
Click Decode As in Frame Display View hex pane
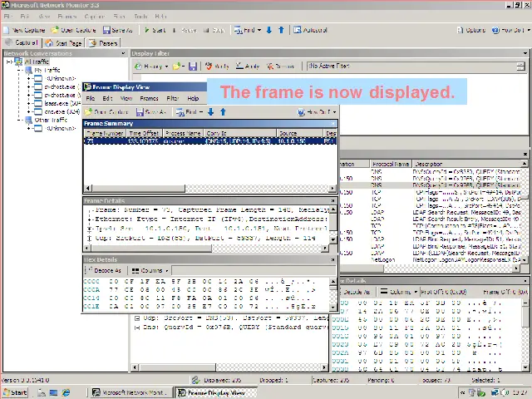(103, 270)
